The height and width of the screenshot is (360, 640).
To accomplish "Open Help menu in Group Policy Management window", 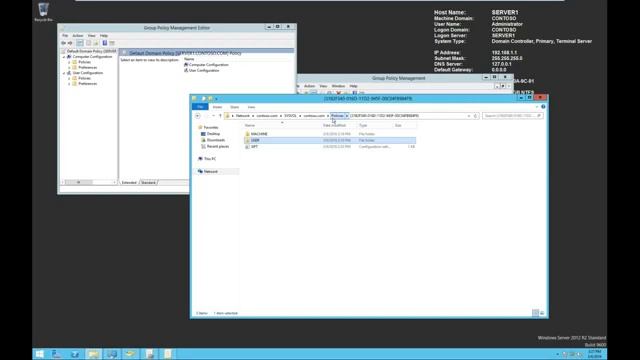I will tap(353, 86).
